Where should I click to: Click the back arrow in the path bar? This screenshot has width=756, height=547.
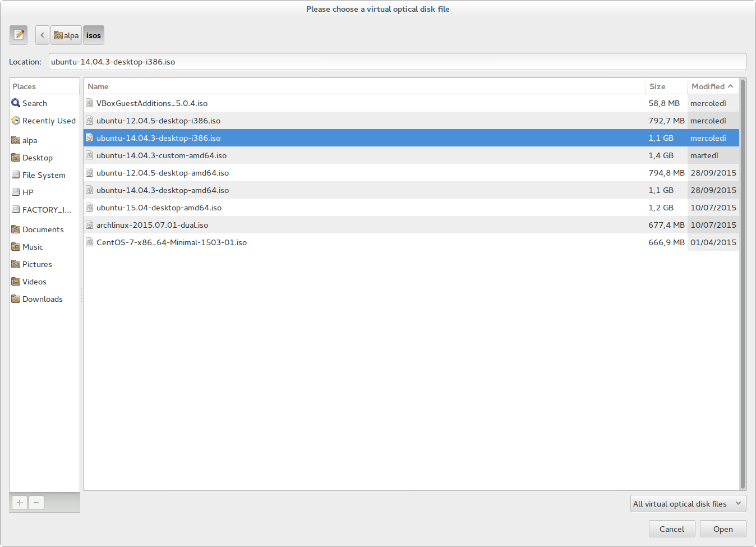click(x=42, y=35)
